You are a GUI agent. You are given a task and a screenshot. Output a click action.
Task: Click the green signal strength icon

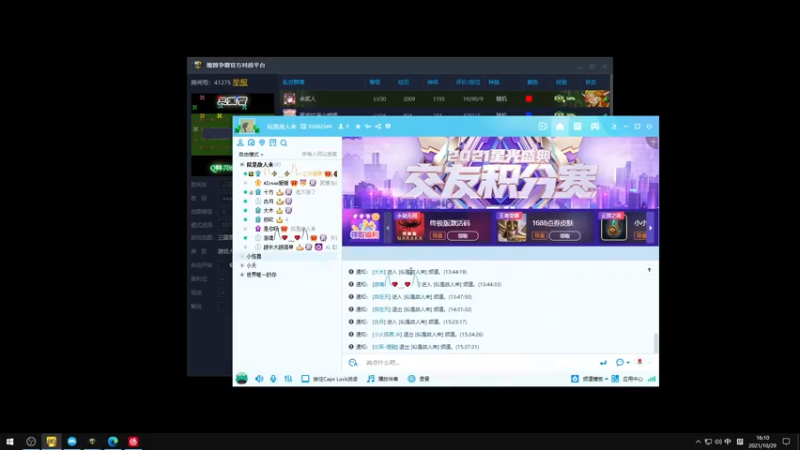tap(652, 379)
